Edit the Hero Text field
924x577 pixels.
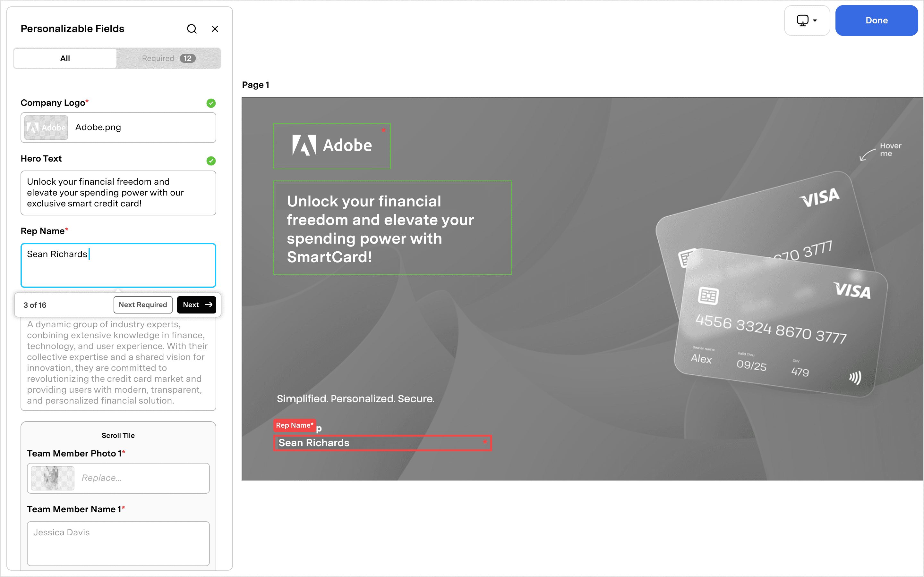118,193
